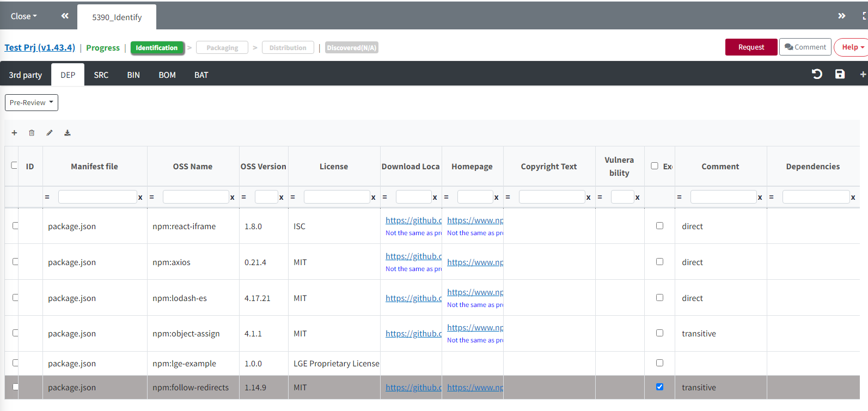Open the Help dropdown
This screenshot has height=411, width=868.
point(852,47)
